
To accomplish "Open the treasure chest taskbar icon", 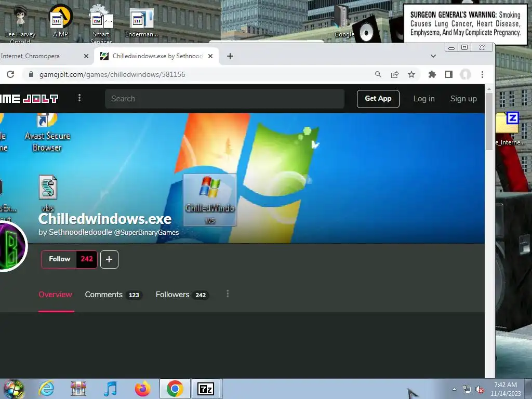I will click(78, 389).
